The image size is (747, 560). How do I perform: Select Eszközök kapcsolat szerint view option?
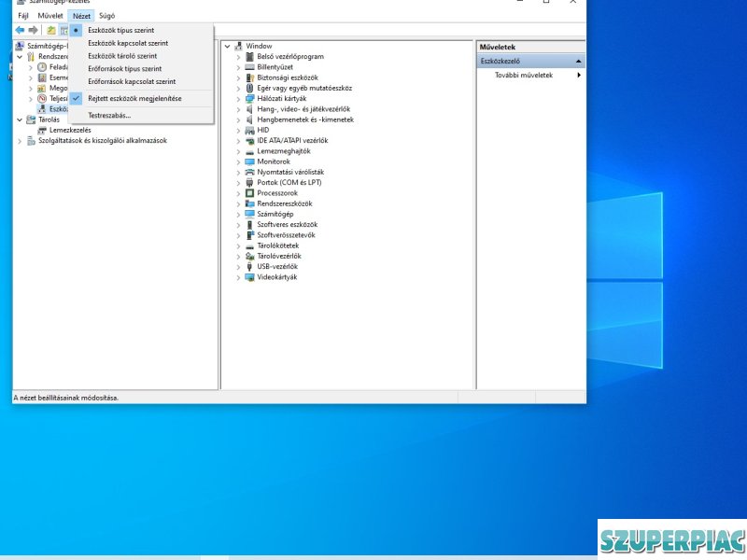coord(128,43)
